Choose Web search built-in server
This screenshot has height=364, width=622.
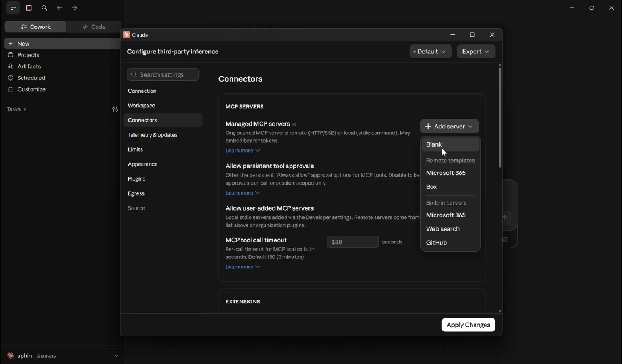[x=450, y=229]
